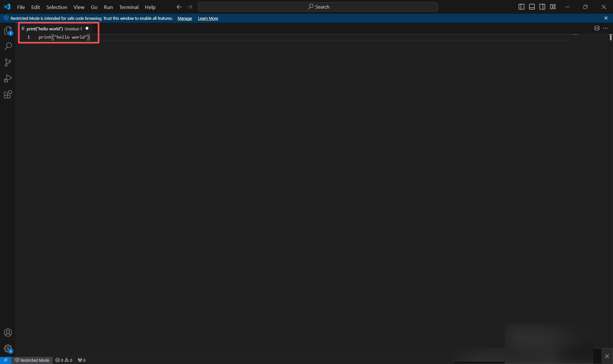613x364 pixels.
Task: Click the errors and warnings status item
Action: coord(64,360)
